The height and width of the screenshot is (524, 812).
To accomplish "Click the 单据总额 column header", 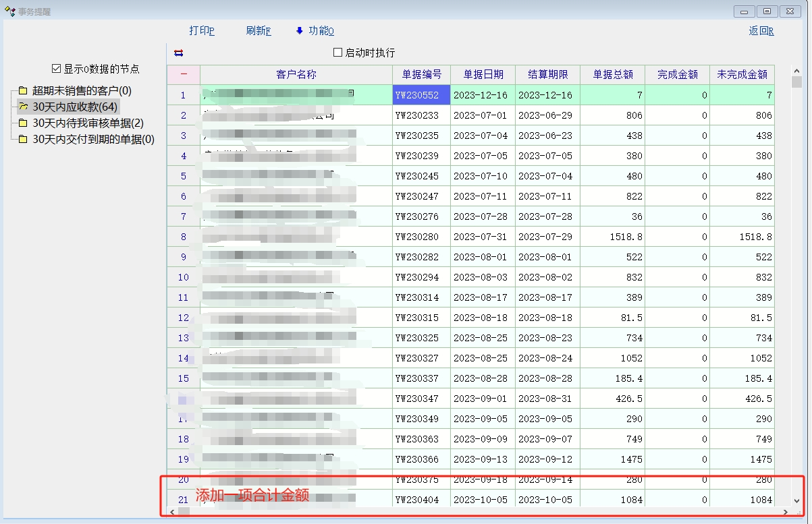I will (x=612, y=74).
